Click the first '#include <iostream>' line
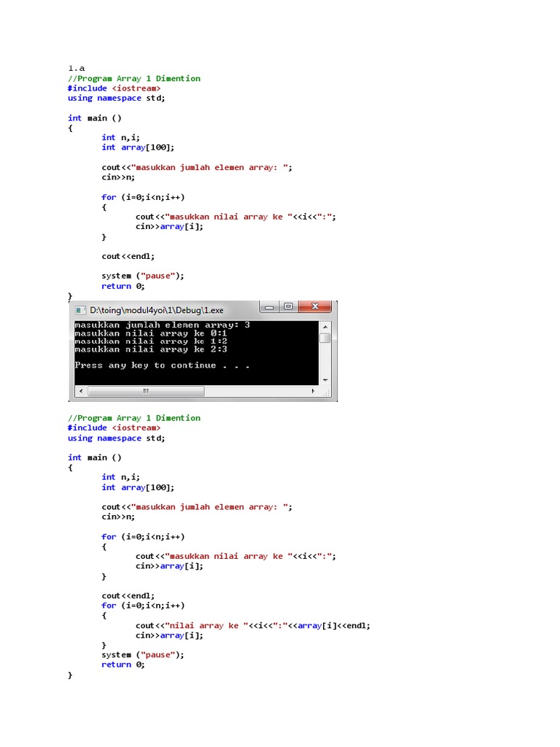Viewport: 560px width, 747px height. (114, 88)
